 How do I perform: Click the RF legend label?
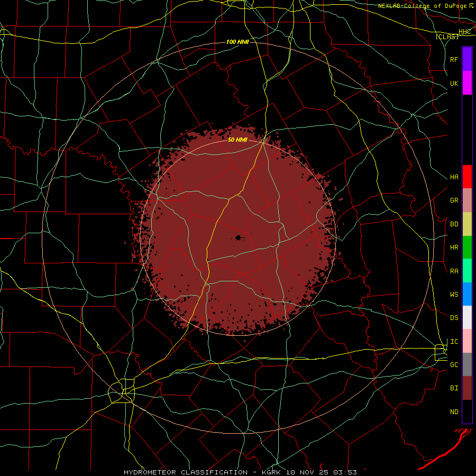tap(454, 59)
